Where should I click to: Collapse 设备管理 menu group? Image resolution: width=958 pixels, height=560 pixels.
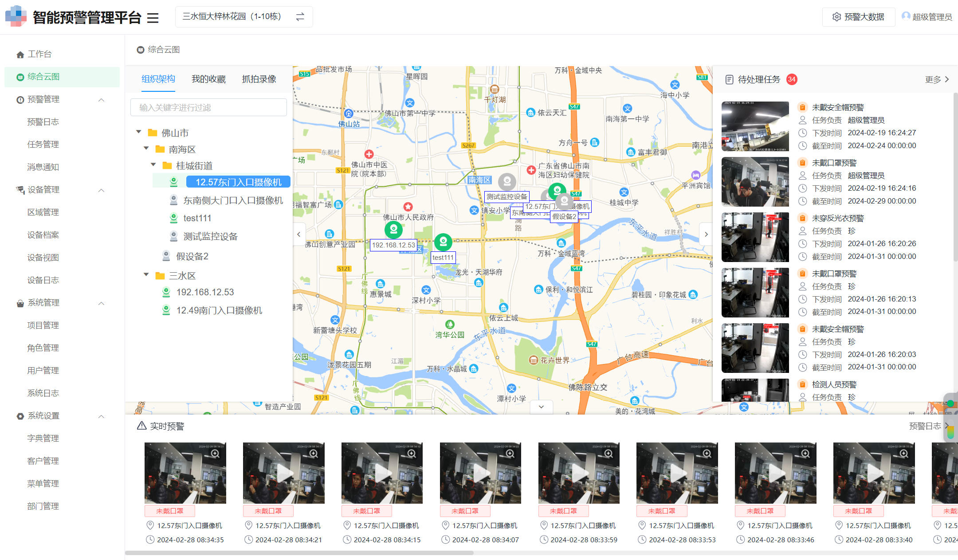click(x=101, y=190)
